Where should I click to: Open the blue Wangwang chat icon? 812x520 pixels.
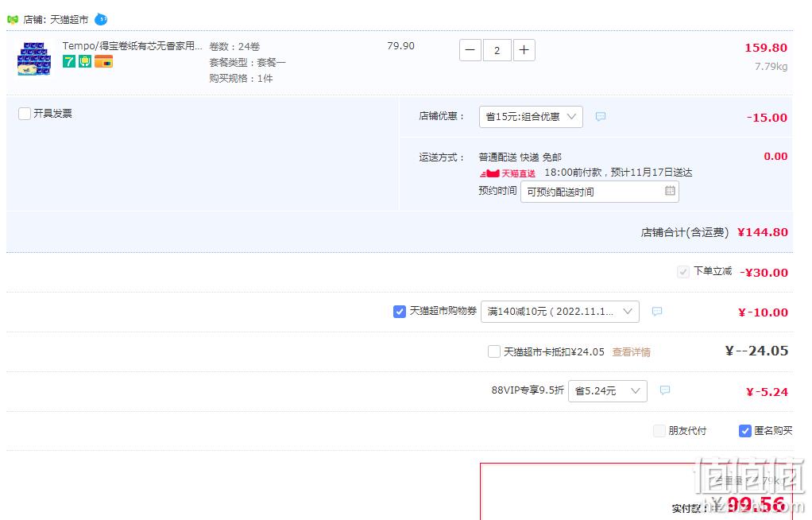point(101,20)
